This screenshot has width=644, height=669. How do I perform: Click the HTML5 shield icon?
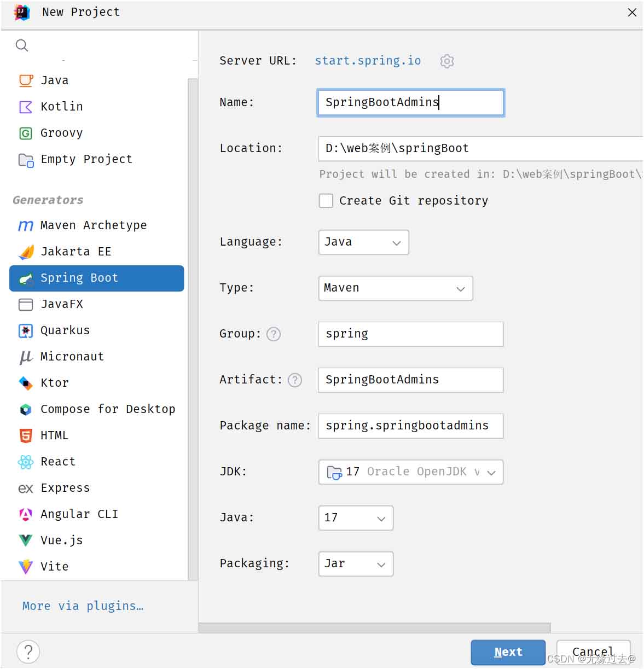pos(26,435)
